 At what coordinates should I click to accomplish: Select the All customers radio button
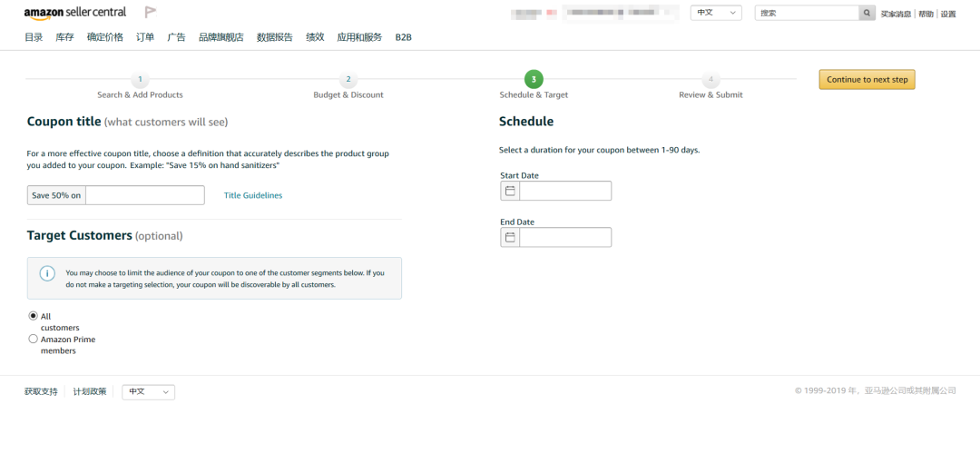coord(34,316)
